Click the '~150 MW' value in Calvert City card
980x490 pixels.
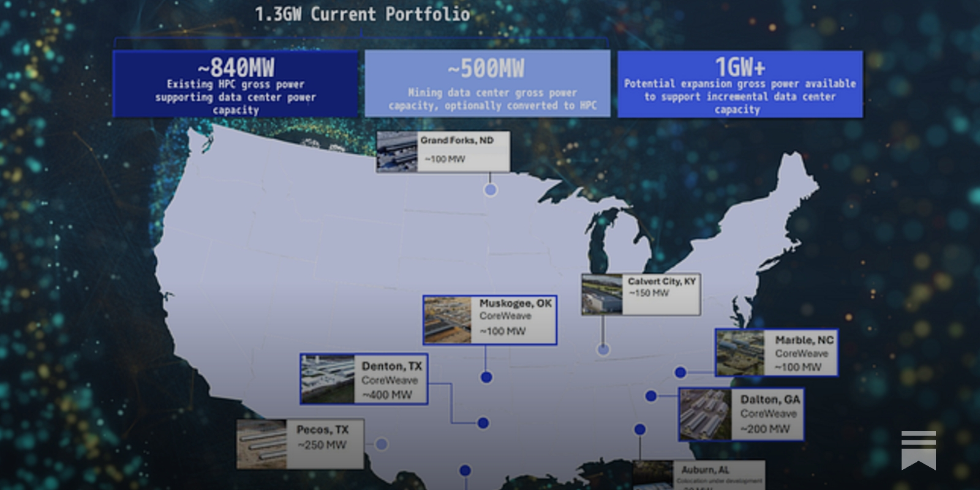point(649,293)
